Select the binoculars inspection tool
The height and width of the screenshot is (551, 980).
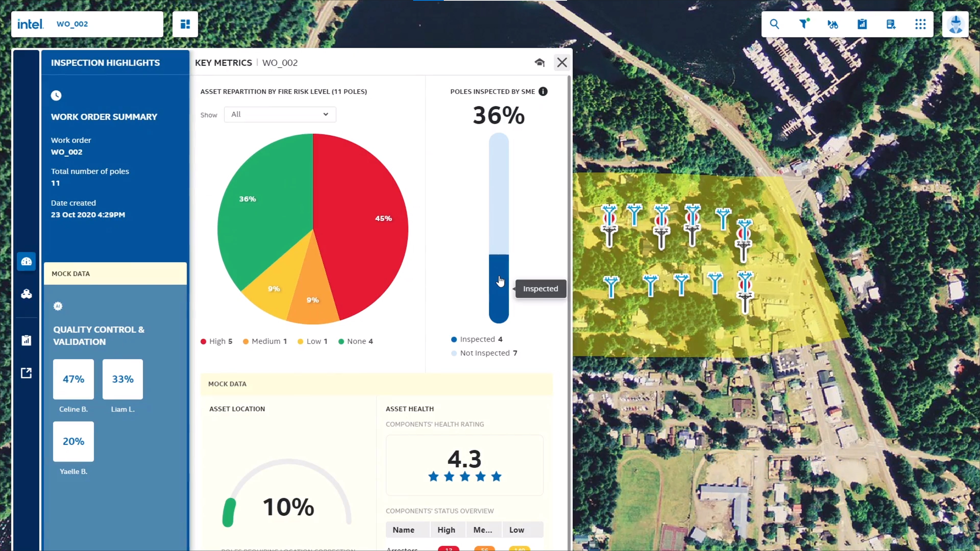pyautogui.click(x=833, y=24)
